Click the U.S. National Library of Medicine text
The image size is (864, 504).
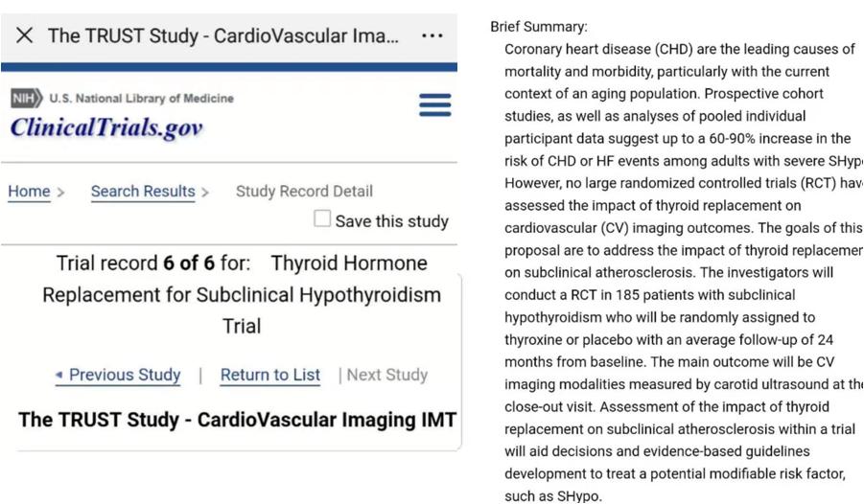pyautogui.click(x=142, y=98)
